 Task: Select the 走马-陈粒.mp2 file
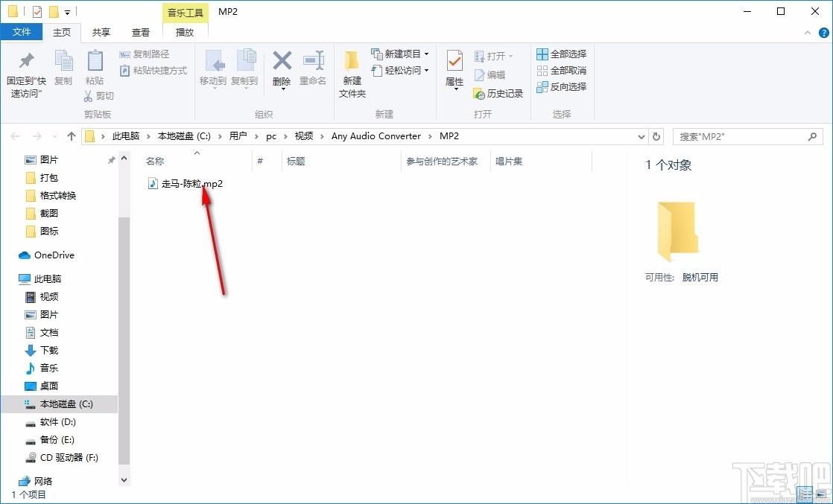click(186, 184)
